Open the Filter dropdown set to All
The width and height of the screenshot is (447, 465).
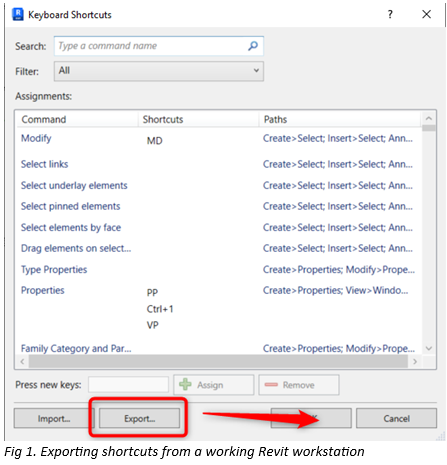[x=159, y=71]
